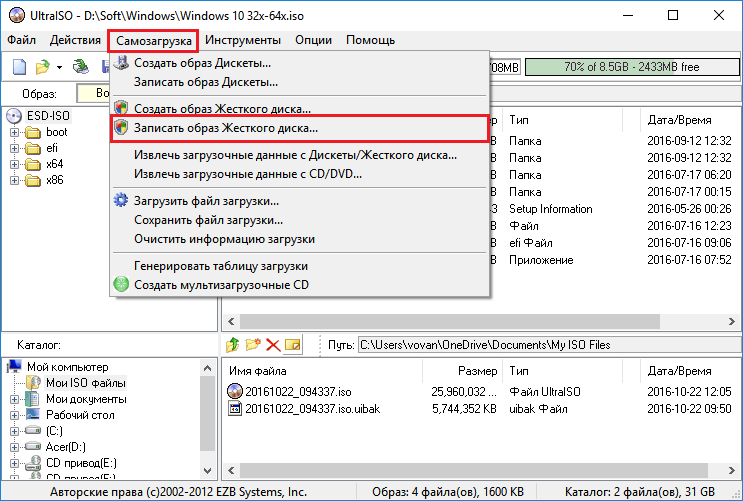743x501 pixels.
Task: Click the Рабочий стол desktop icon
Action: 33,415
